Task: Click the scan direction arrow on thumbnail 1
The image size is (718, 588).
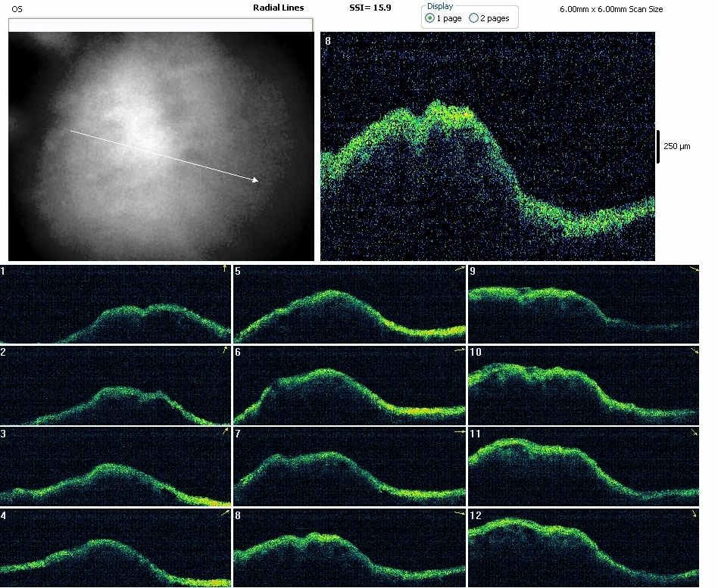Action: 224,269
